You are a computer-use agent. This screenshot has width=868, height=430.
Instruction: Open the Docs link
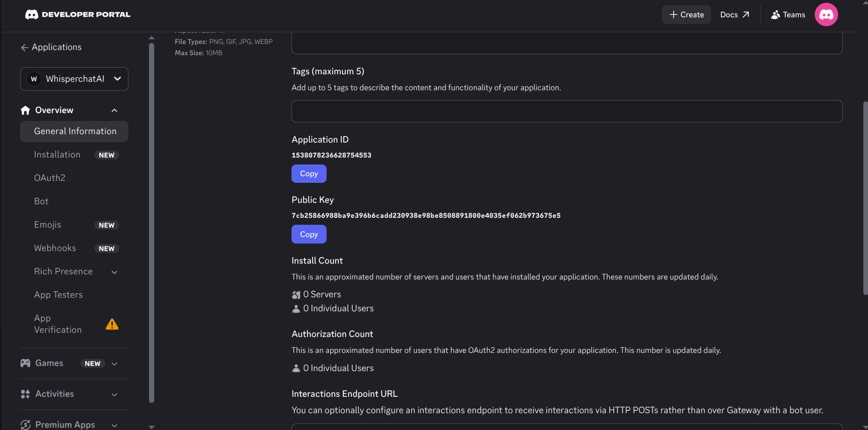point(734,14)
